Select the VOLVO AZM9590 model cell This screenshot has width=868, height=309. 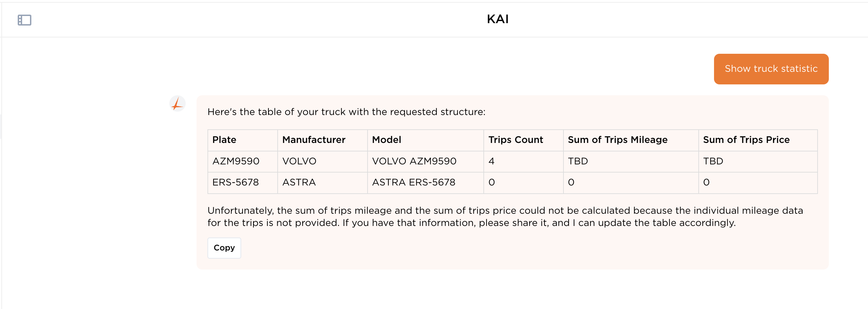click(414, 161)
